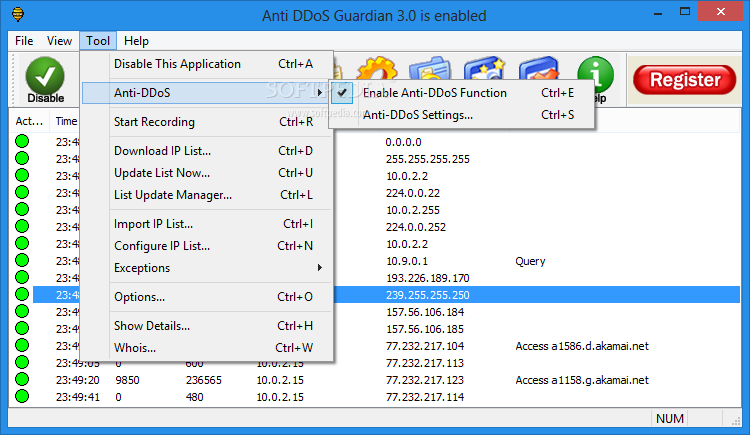Click green status circle in 255.255.255.255 row
Image resolution: width=750 pixels, height=435 pixels.
22,158
